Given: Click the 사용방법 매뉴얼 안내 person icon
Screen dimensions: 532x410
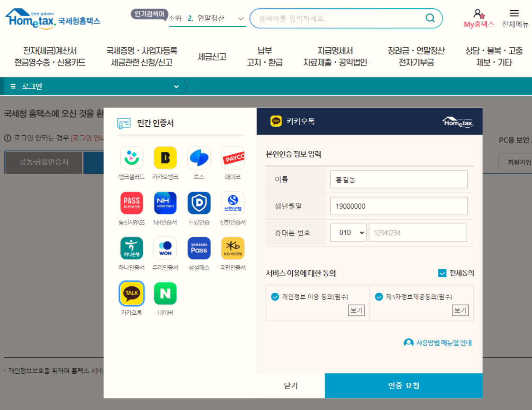Looking at the screenshot, I should tap(408, 343).
